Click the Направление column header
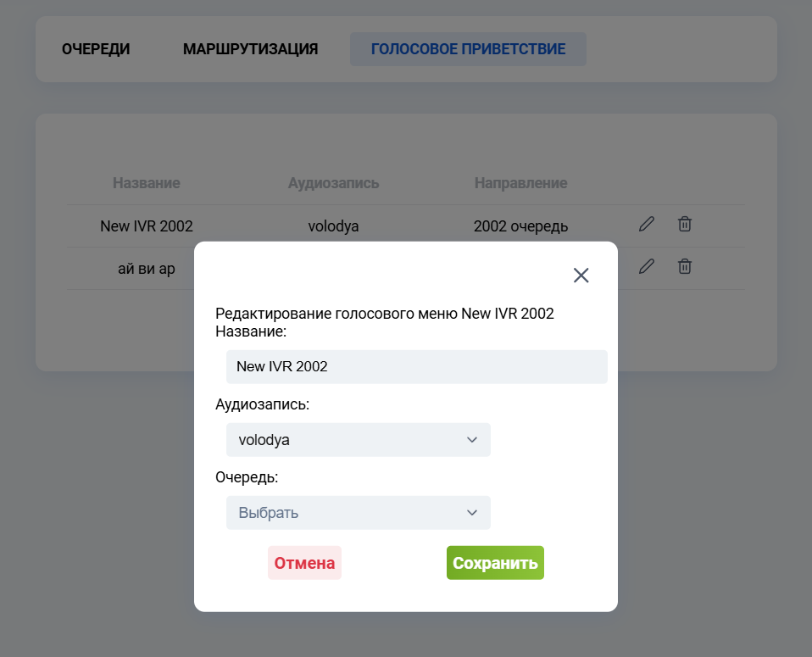 pos(520,183)
